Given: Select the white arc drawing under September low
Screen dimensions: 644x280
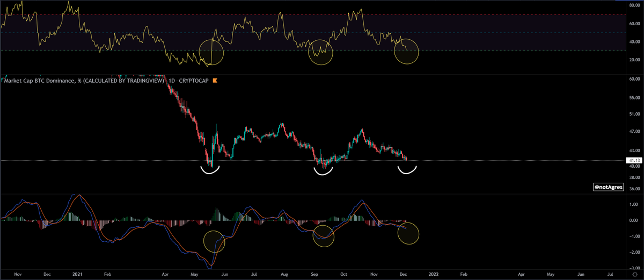Looking at the screenshot, I should pos(324,171).
